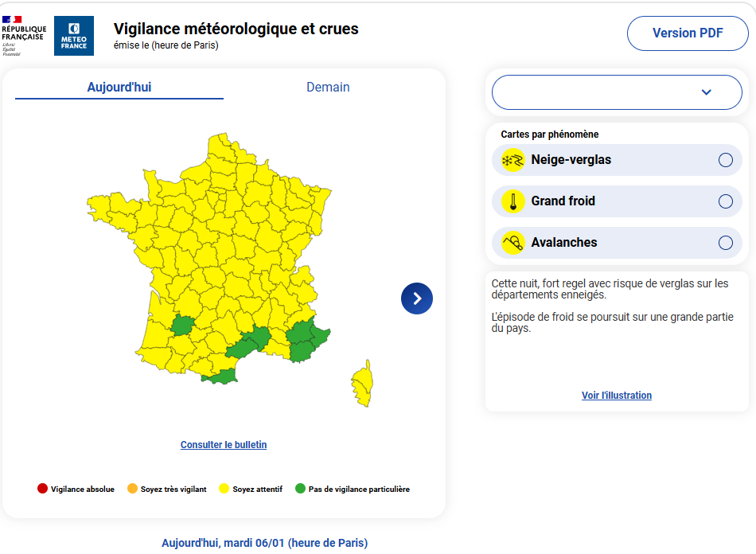Open the empty dropdown selector
756x554 pixels.
pos(605,92)
